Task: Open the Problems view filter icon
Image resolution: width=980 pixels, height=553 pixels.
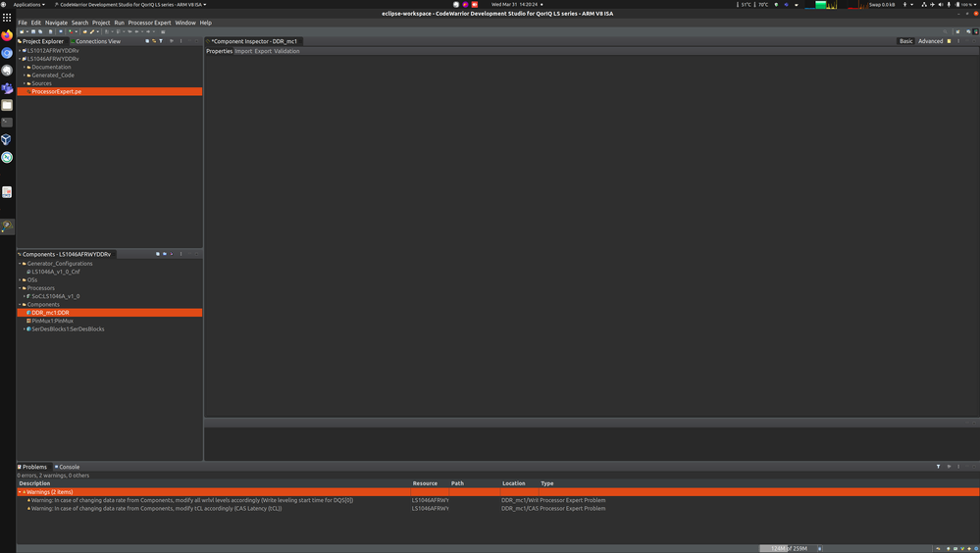Action: pos(938,467)
